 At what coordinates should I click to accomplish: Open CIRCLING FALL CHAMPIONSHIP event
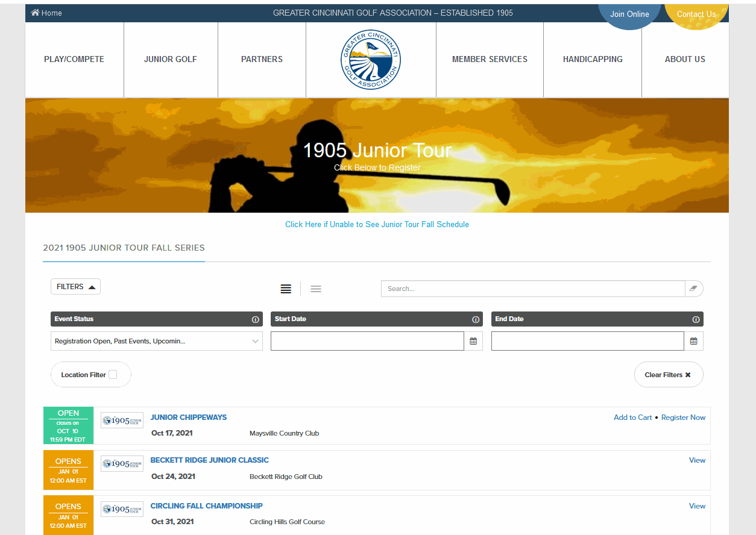pos(207,505)
